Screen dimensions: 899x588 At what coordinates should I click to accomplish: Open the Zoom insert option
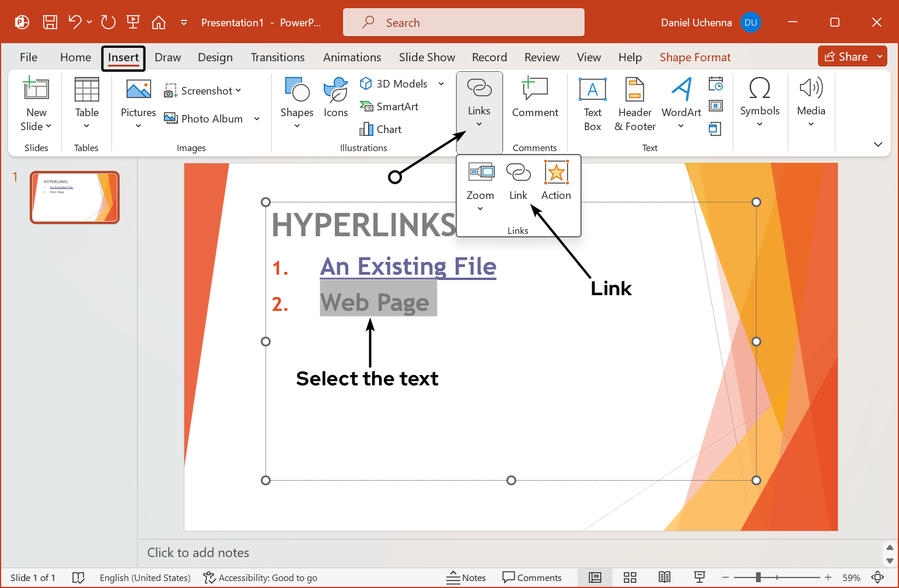tap(480, 181)
